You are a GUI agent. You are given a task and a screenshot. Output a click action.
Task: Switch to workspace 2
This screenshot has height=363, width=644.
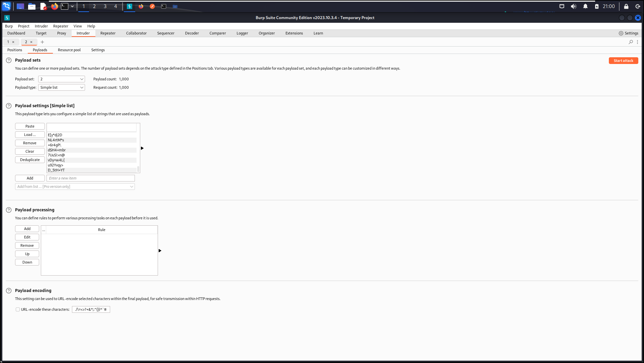click(x=94, y=6)
